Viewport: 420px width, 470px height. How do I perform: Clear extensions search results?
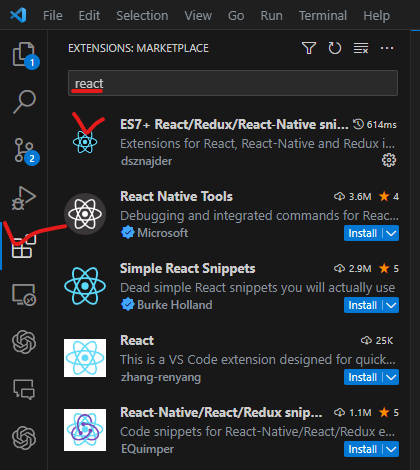(361, 48)
